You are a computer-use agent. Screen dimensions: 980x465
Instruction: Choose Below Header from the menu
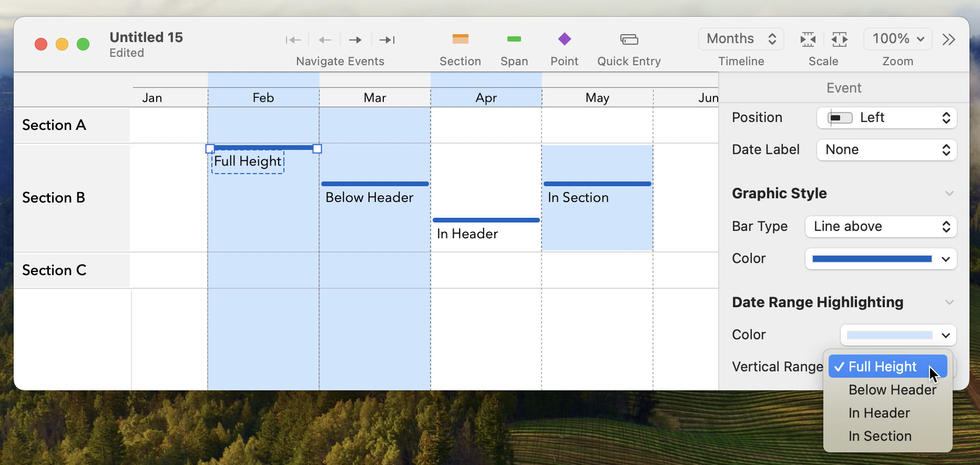[892, 390]
